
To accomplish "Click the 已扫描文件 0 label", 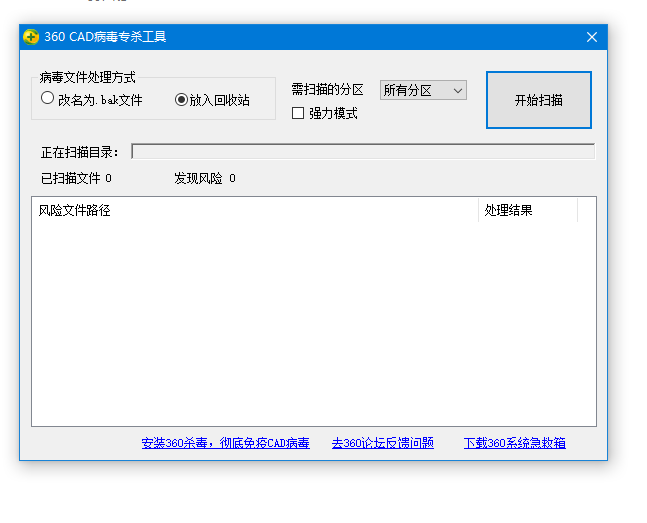I will click(x=76, y=178).
